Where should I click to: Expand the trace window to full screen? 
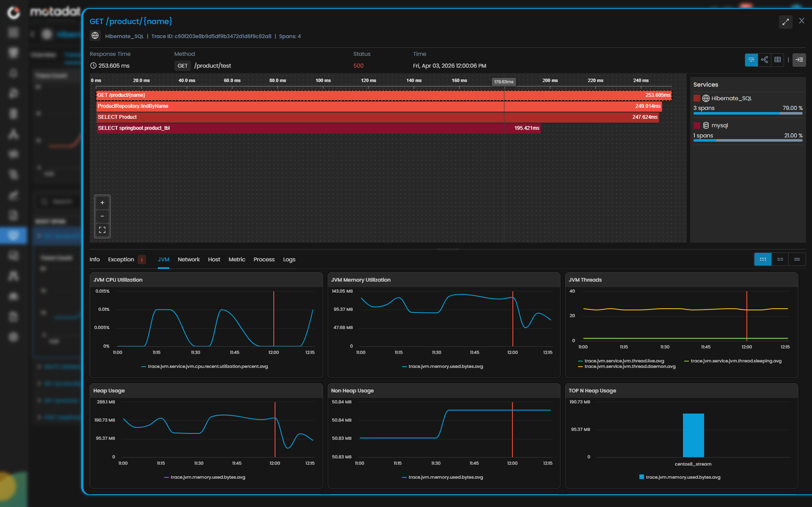(x=786, y=22)
